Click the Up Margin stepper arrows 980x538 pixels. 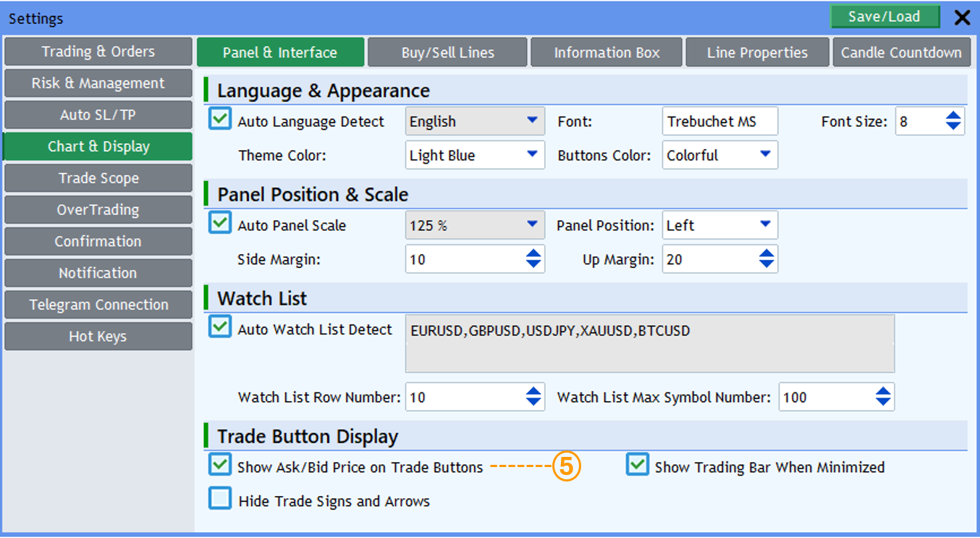click(x=766, y=259)
